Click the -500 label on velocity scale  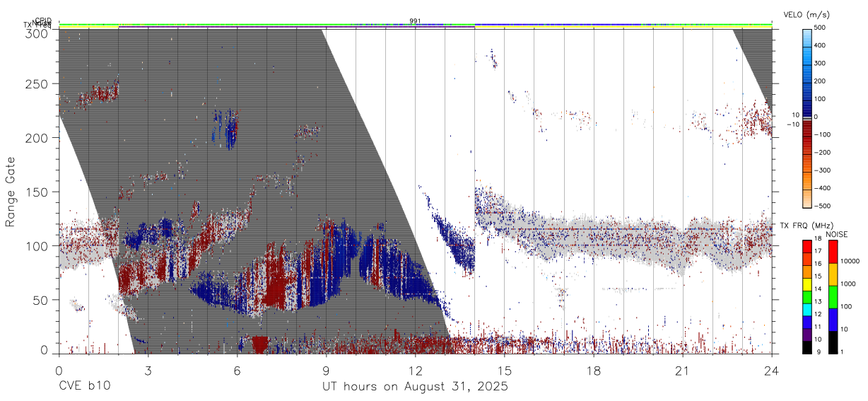(823, 206)
